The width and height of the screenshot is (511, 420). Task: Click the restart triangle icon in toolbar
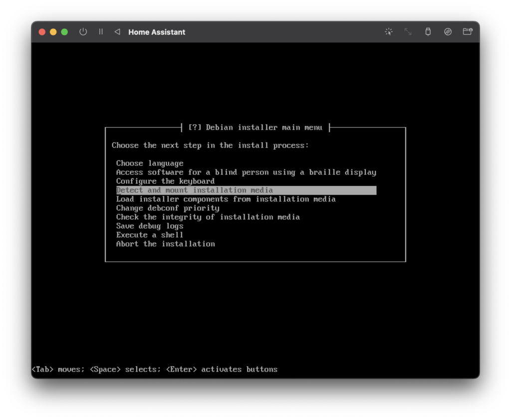coord(117,31)
